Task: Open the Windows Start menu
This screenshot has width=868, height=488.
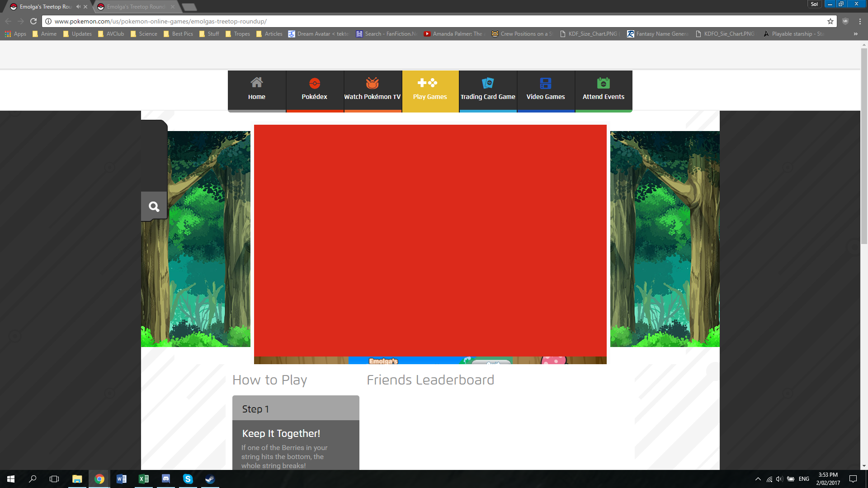Action: click(x=11, y=479)
